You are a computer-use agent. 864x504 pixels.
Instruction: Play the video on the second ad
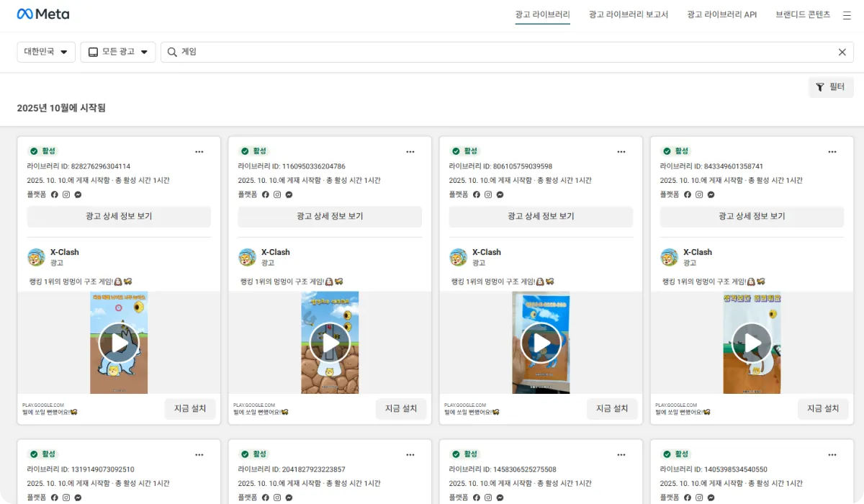[x=330, y=343]
